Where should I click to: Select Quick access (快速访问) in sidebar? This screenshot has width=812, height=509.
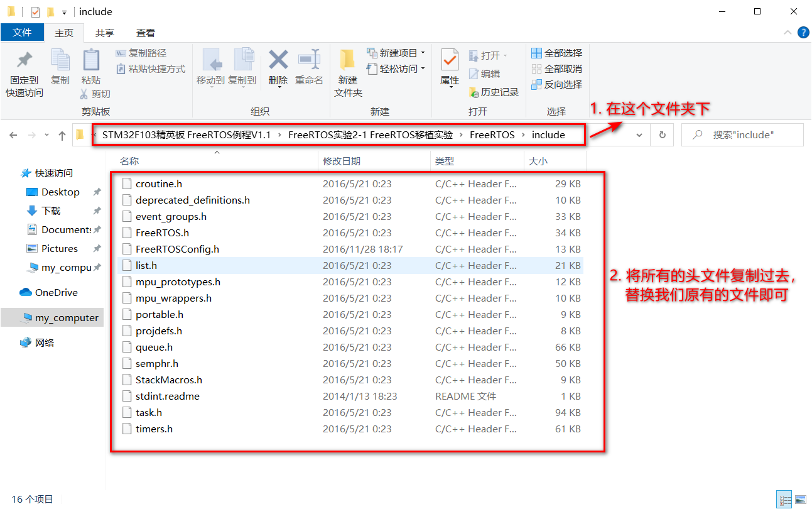[x=47, y=173]
